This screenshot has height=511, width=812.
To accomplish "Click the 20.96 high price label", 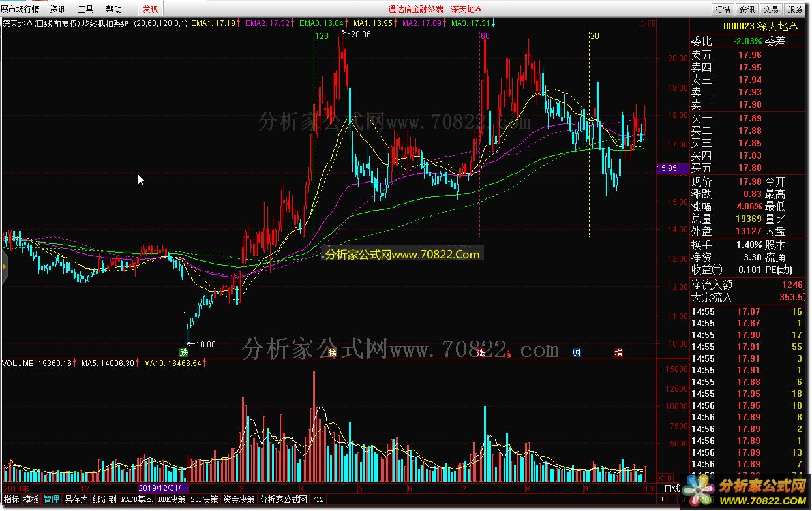I will click(x=361, y=35).
